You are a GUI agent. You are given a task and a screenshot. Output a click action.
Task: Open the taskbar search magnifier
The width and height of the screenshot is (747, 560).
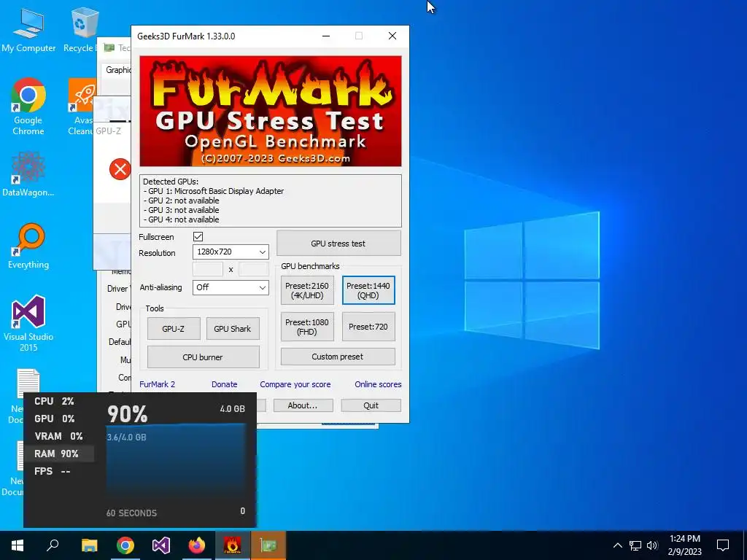[53, 545]
